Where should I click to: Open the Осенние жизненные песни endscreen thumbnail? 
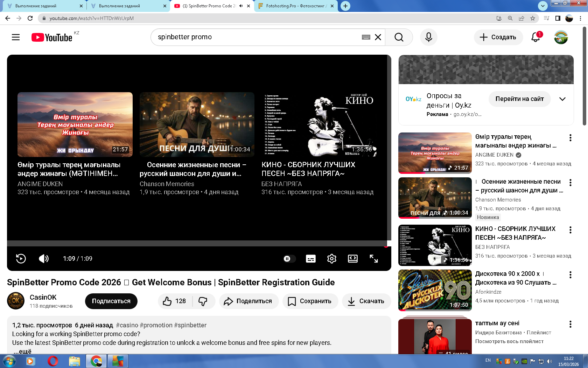(x=197, y=124)
